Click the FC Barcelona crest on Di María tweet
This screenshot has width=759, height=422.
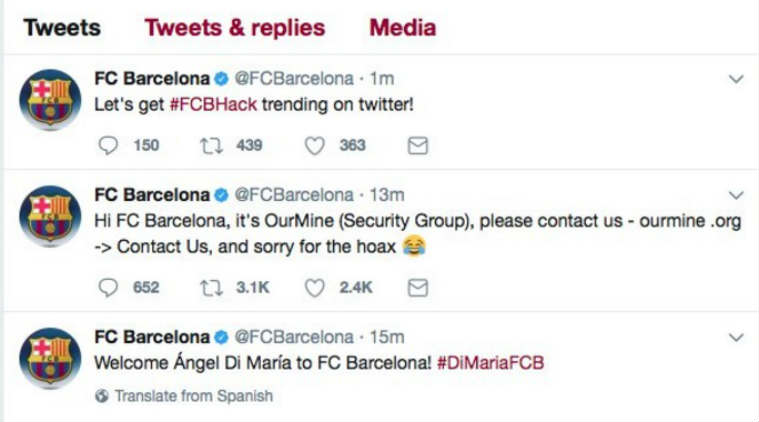(x=50, y=358)
